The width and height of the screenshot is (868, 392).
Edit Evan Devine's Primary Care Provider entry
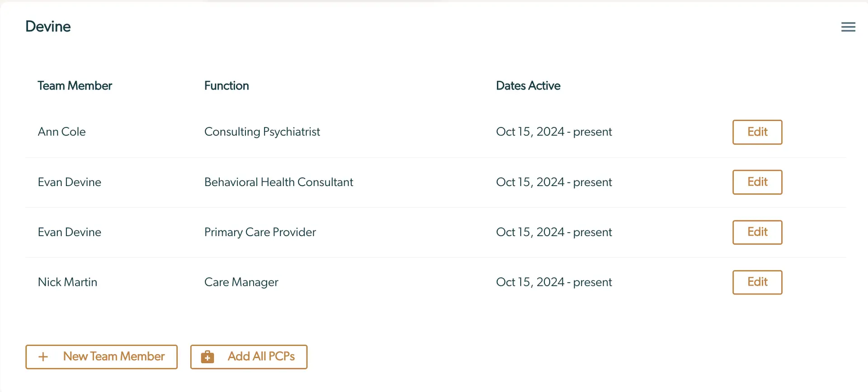coord(757,232)
